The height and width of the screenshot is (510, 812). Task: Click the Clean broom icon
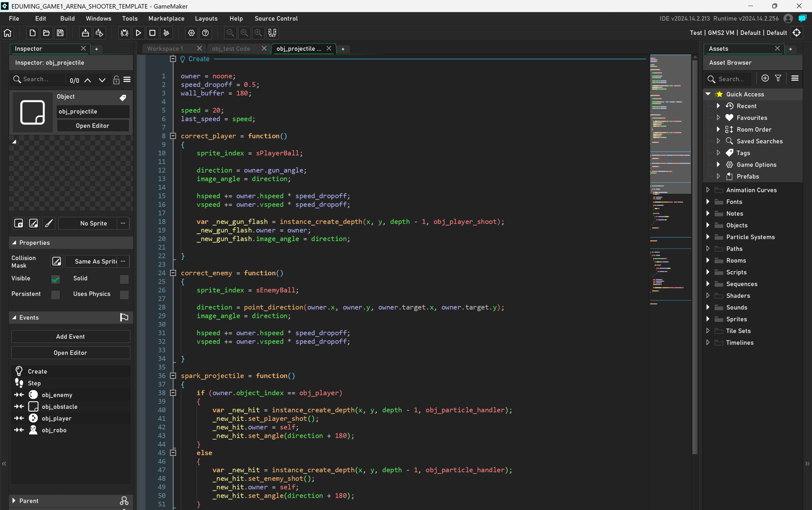166,33
